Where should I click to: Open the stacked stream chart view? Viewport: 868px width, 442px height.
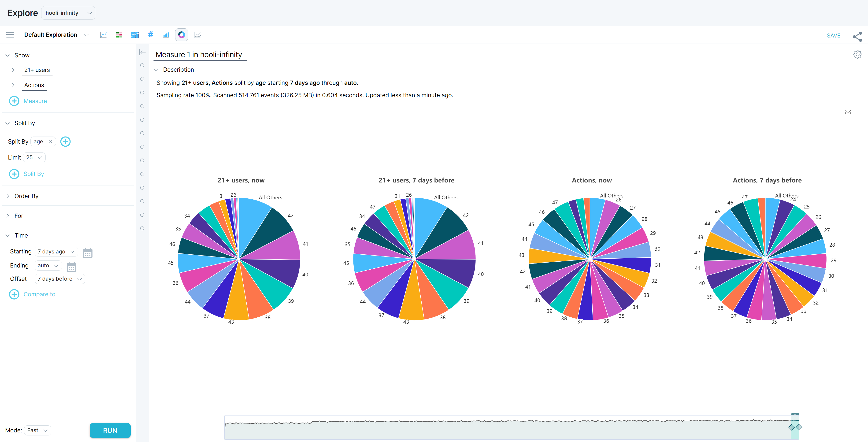click(x=134, y=35)
